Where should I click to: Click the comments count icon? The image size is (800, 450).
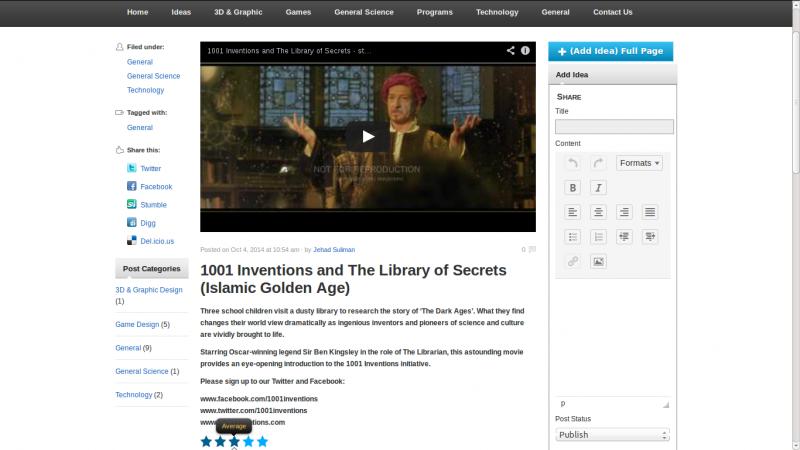(x=532, y=249)
